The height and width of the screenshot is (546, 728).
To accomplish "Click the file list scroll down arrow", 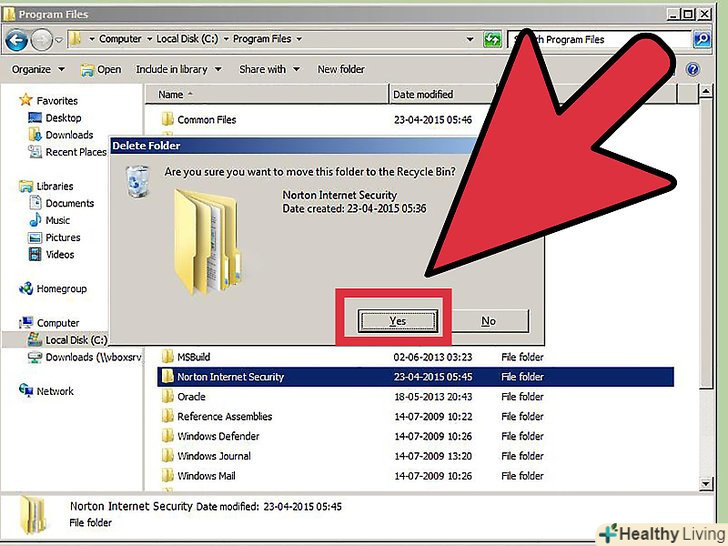I will click(x=706, y=484).
